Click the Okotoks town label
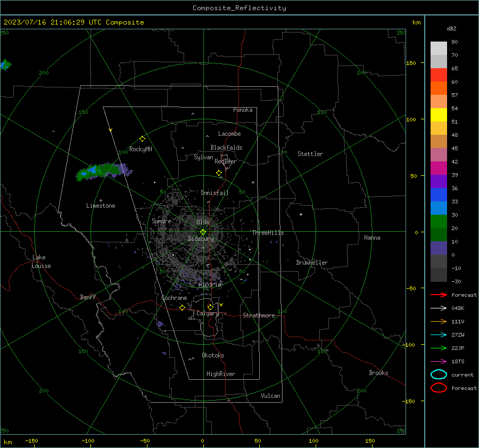Image resolution: width=479 pixels, height=448 pixels. (213, 355)
